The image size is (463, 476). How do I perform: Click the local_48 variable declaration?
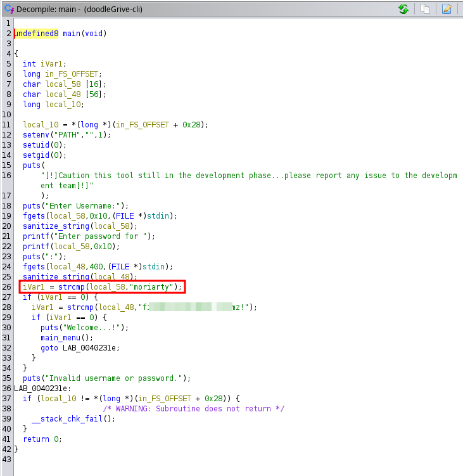63,94
